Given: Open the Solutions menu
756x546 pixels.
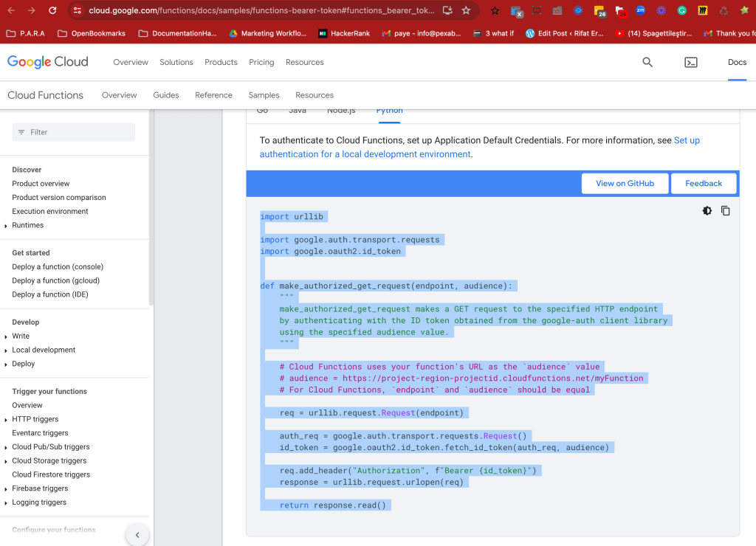Looking at the screenshot, I should 176,62.
